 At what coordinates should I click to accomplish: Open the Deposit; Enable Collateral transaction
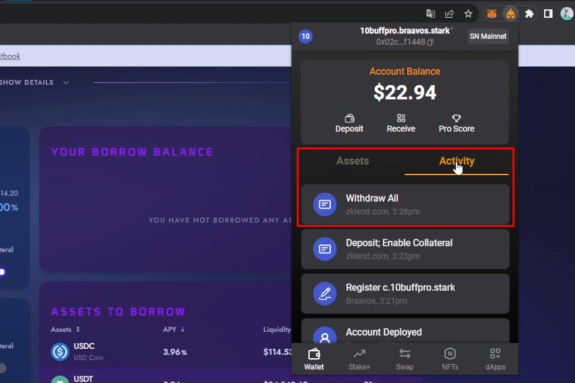pyautogui.click(x=405, y=249)
